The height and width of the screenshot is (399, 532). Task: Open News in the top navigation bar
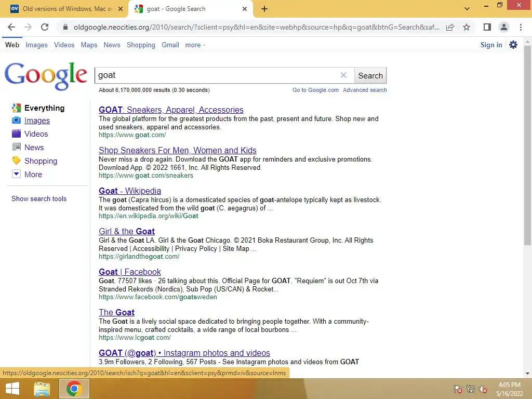[112, 45]
